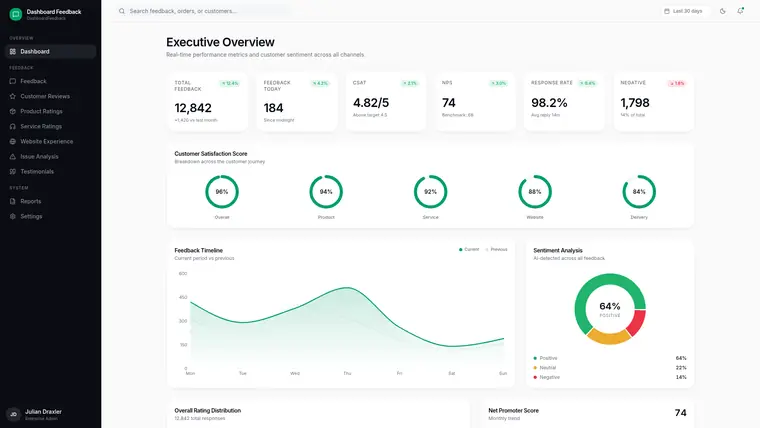Screen dimensions: 760x428
Task: Click the red Negative donut segment
Action: (637, 322)
